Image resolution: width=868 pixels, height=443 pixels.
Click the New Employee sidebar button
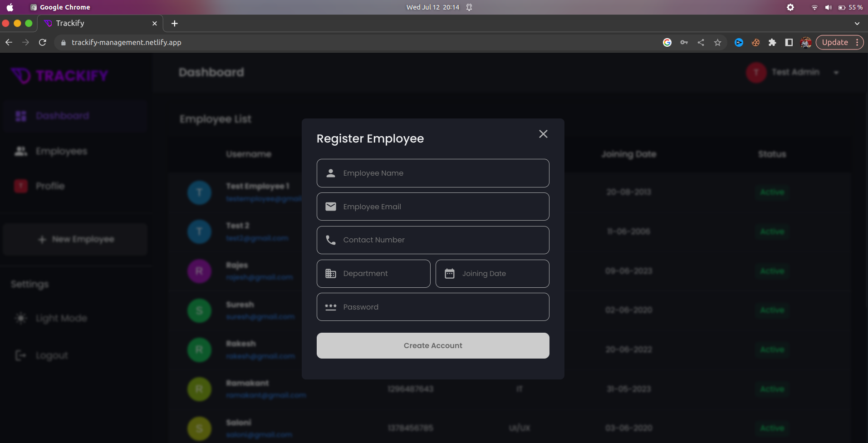(x=75, y=239)
